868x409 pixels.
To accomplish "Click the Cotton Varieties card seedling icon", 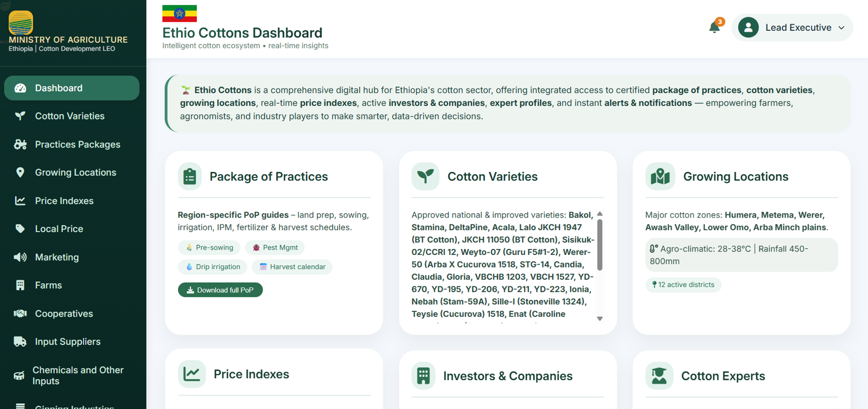I will point(425,176).
